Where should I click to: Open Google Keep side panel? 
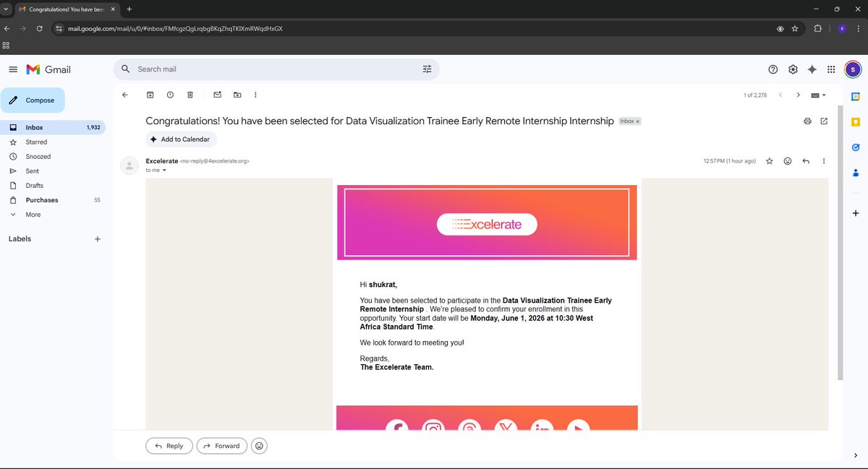pos(856,121)
